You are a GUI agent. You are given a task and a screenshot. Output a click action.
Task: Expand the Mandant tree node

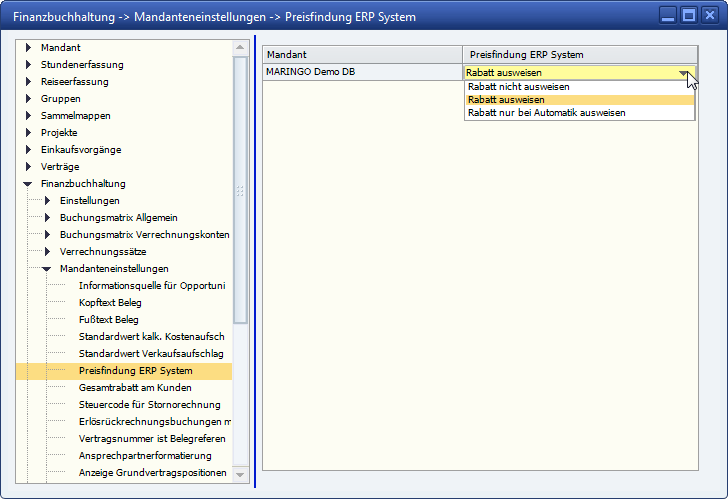28,48
